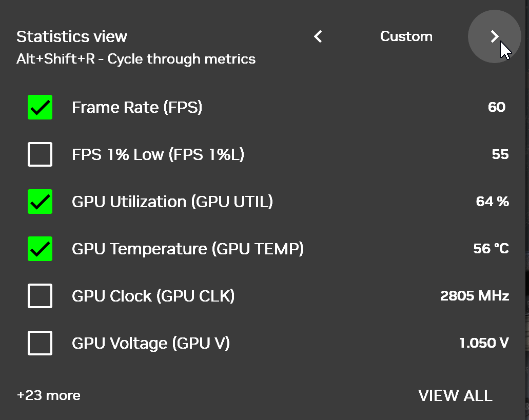Uncheck the GPU Utilization checkbox

click(40, 202)
